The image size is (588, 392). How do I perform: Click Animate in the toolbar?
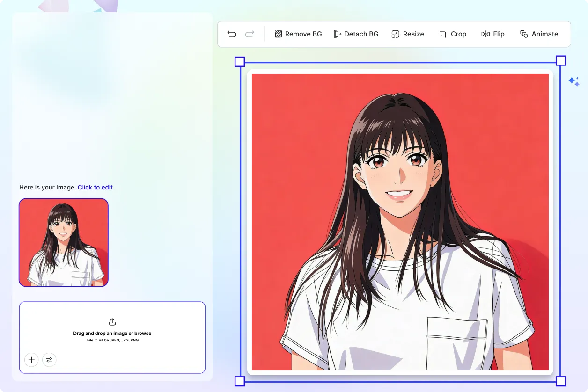click(539, 34)
